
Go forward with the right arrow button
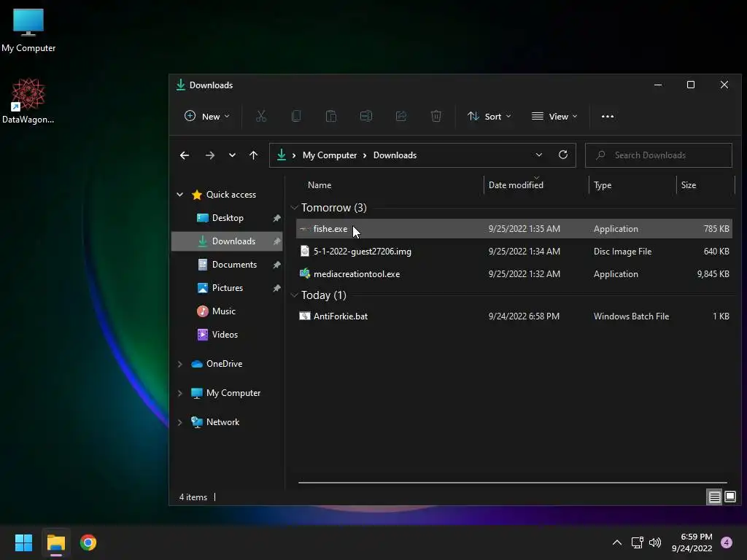click(x=209, y=155)
